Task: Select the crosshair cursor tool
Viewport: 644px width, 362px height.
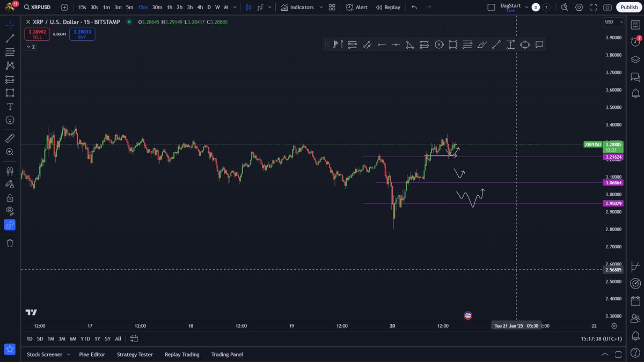Action: [10, 25]
